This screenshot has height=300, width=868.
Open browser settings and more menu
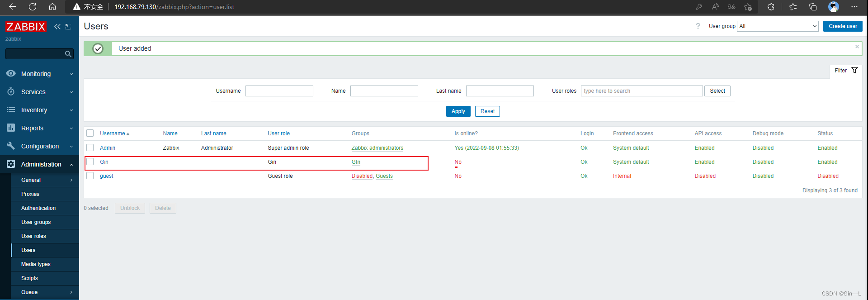click(854, 7)
